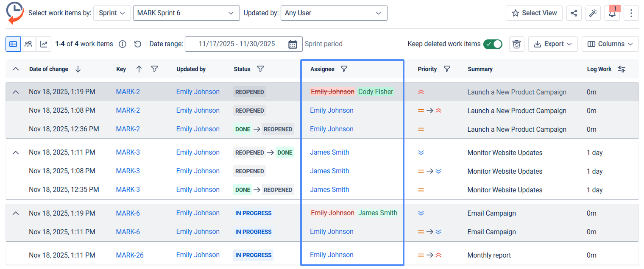Viewport: 644px width, 269px height.
Task: Open the three-dot more options menu
Action: click(631, 13)
